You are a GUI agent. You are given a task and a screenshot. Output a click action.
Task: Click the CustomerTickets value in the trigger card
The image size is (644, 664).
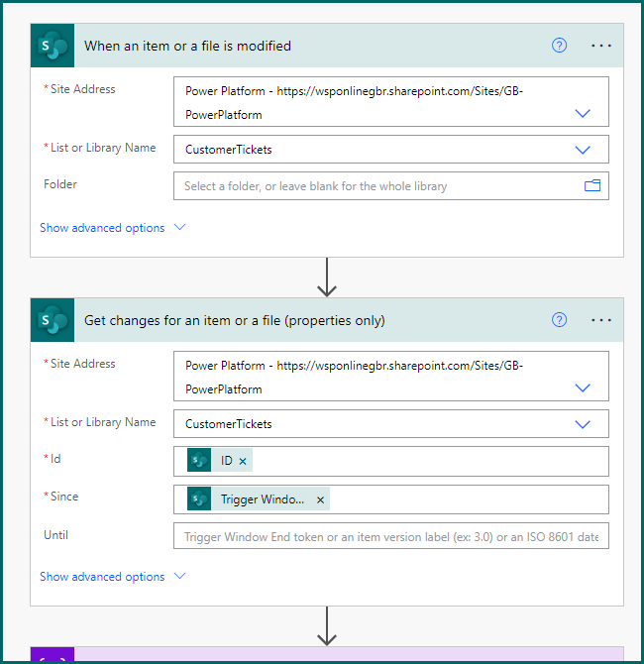(229, 150)
